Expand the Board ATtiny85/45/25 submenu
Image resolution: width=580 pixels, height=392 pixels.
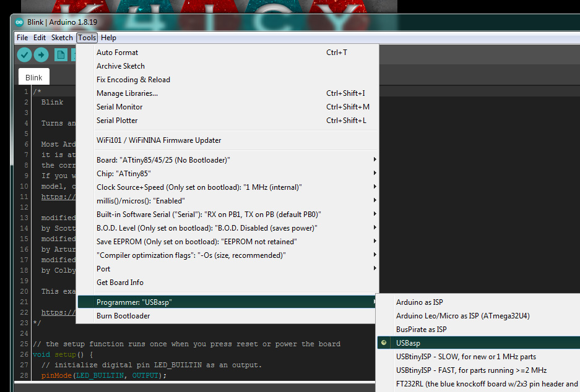228,160
